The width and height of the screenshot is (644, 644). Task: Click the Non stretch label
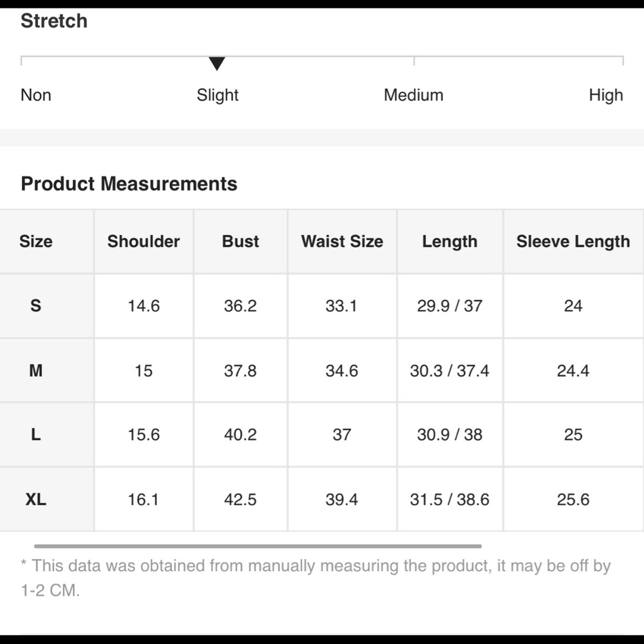pyautogui.click(x=35, y=95)
